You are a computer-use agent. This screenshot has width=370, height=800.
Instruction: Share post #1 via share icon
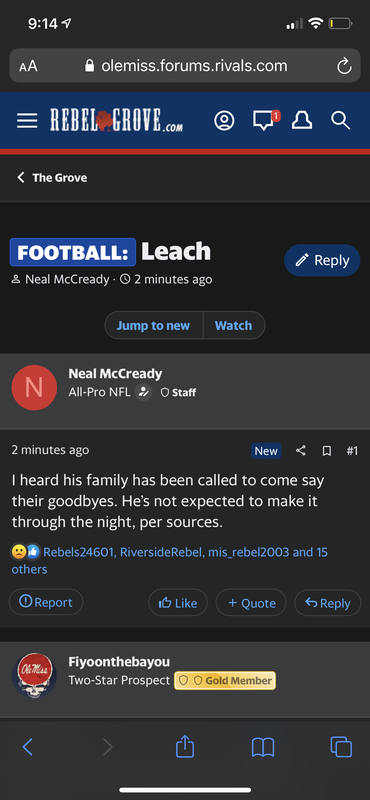(301, 451)
